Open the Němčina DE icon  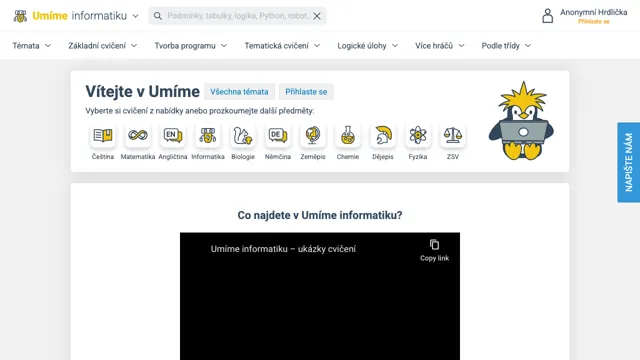click(278, 135)
